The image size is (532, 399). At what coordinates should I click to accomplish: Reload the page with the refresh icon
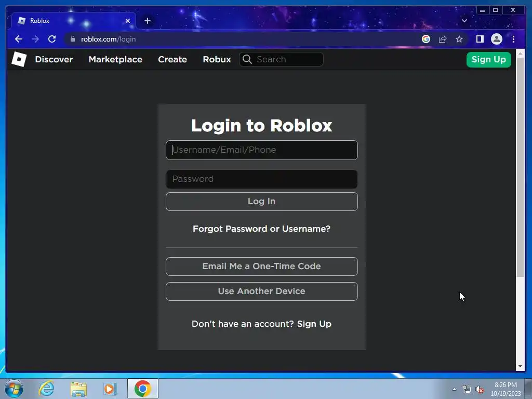pos(52,39)
